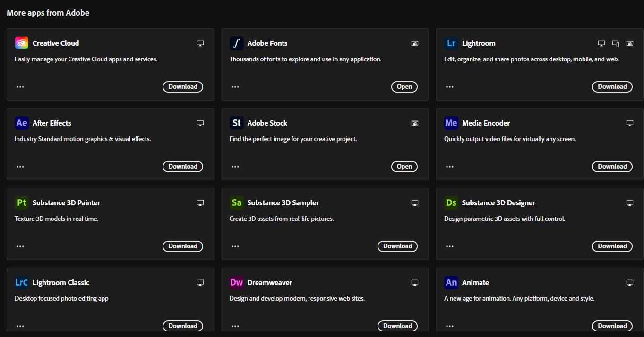
Task: Open more options menu for Adobe Stock
Action: click(235, 167)
